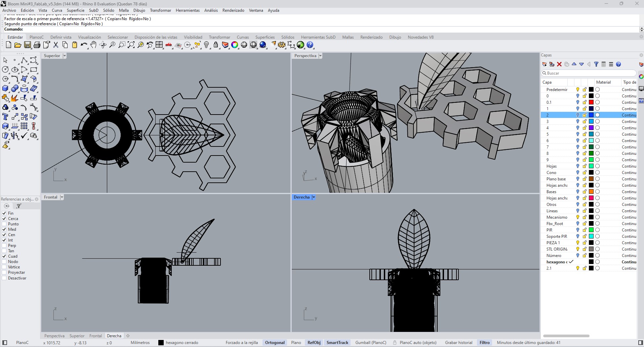Open the color wheel icon in the top toolbar
Image resolution: width=644 pixels, height=347 pixels.
pos(235,45)
